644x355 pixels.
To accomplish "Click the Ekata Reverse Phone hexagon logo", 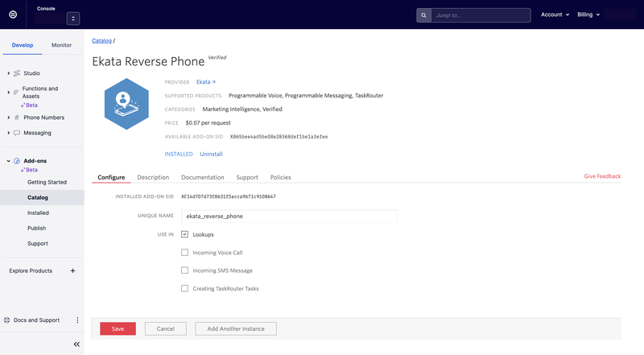I will click(x=126, y=104).
